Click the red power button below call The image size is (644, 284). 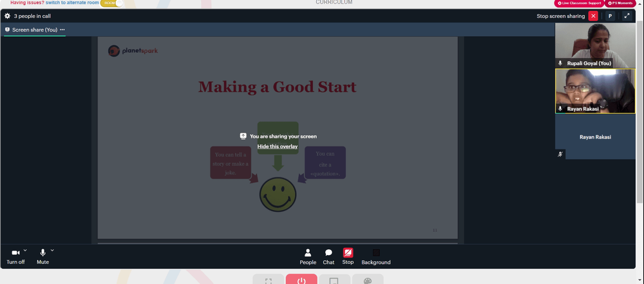click(301, 280)
